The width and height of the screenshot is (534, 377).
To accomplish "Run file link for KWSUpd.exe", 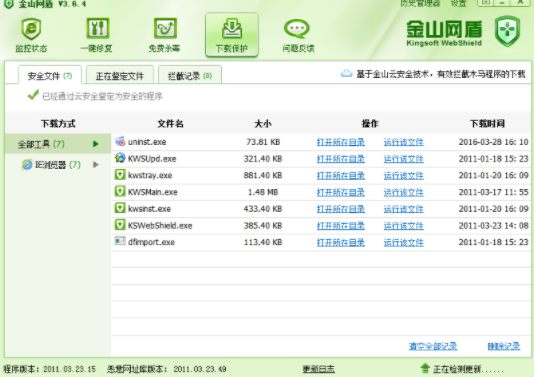I will [404, 159].
